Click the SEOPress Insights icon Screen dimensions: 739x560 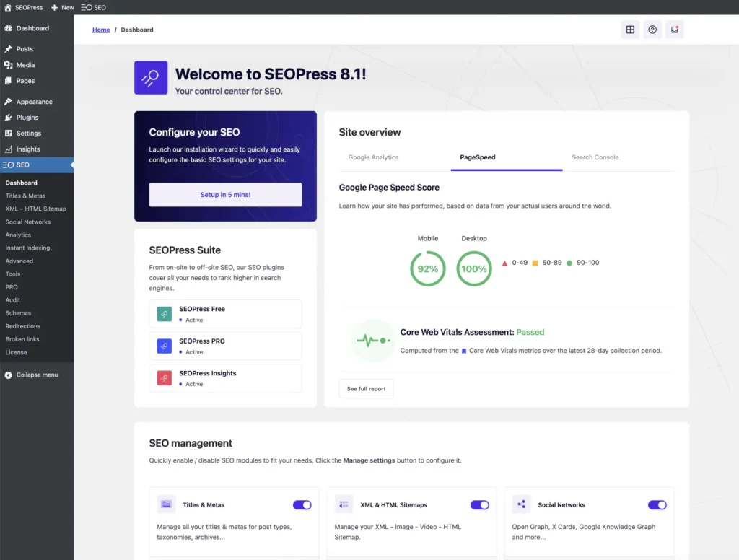[164, 377]
